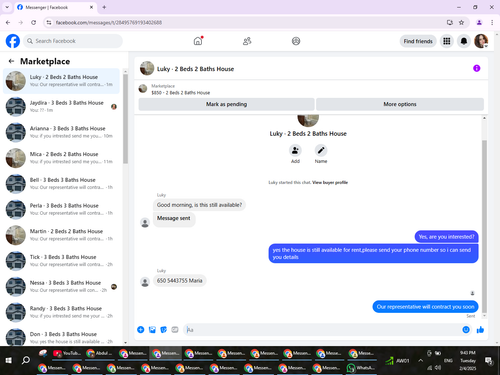This screenshot has width=500, height=375.
Task: Open conversation information purple icon
Action: click(477, 68)
